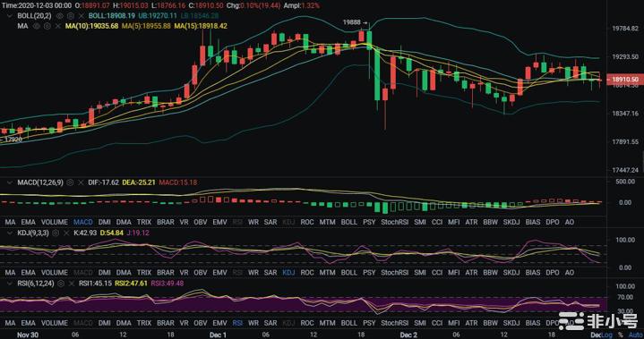
Task: Close the MACD panel with its X icon
Action: (x=81, y=182)
